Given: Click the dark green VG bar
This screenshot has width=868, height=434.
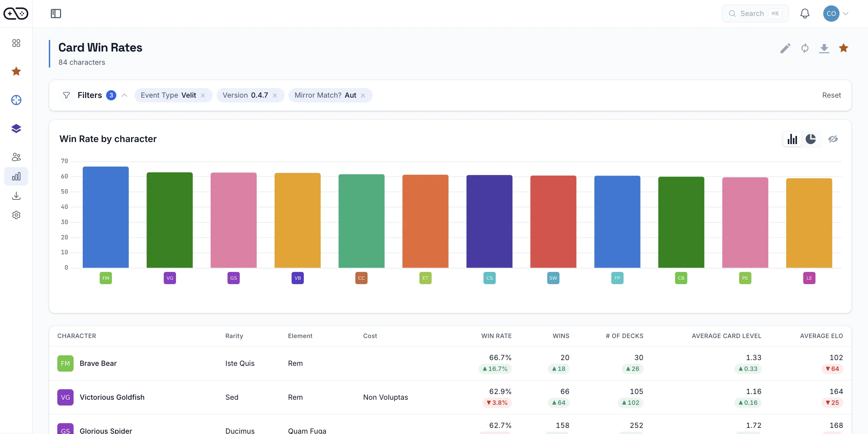Looking at the screenshot, I should [x=170, y=220].
